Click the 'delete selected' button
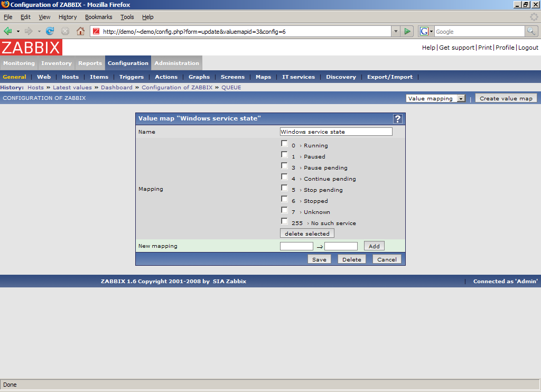The image size is (541, 392). (307, 234)
